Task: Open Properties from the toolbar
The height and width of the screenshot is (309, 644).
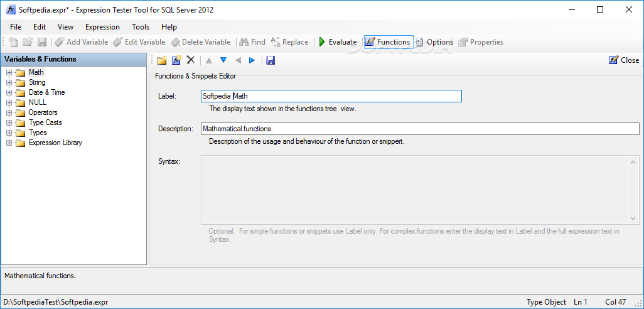Action: [481, 42]
